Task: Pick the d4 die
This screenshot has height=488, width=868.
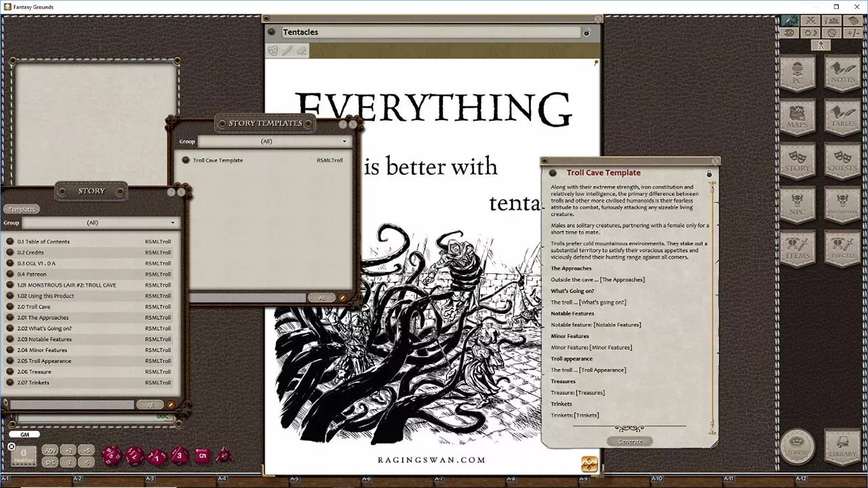Action: pos(224,455)
